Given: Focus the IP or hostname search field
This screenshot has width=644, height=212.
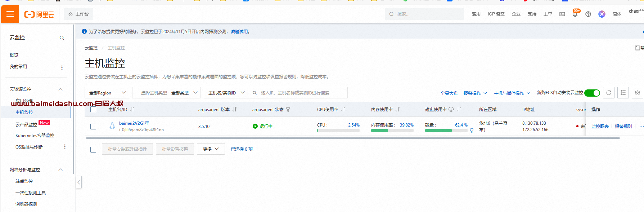Looking at the screenshot, I should tap(298, 93).
